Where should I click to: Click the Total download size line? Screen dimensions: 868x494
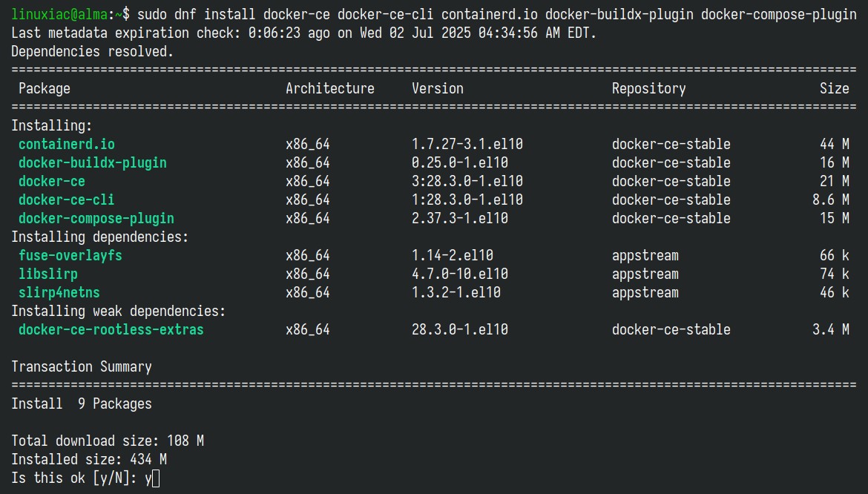(108, 441)
